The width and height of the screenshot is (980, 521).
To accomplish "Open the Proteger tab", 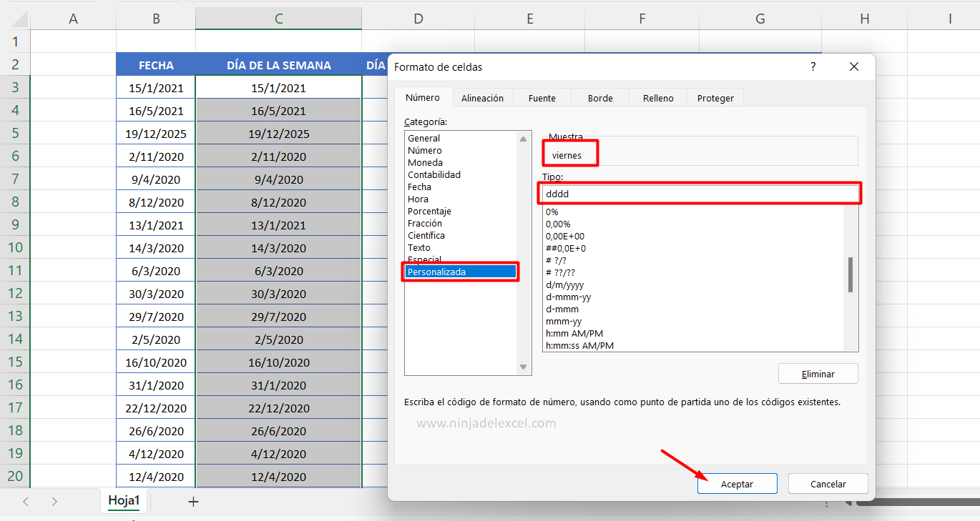I will 715,98.
